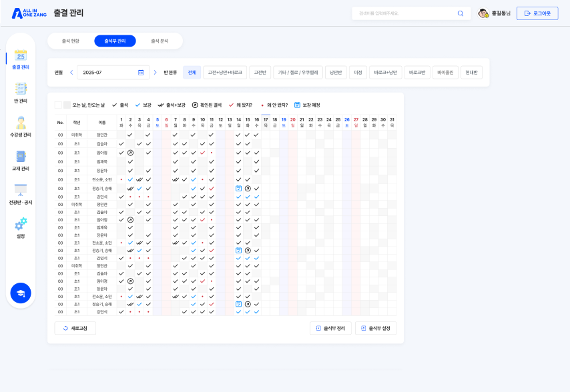Filter by 현대반 class

[x=471, y=73]
